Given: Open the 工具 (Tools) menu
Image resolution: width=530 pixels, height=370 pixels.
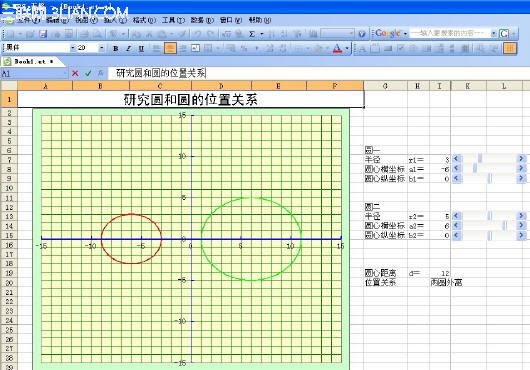Looking at the screenshot, I should tap(173, 20).
